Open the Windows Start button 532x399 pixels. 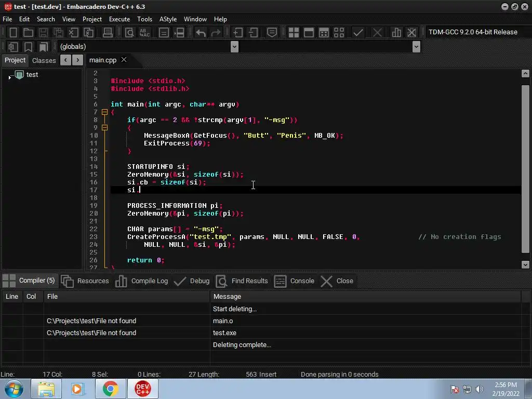[x=14, y=389]
